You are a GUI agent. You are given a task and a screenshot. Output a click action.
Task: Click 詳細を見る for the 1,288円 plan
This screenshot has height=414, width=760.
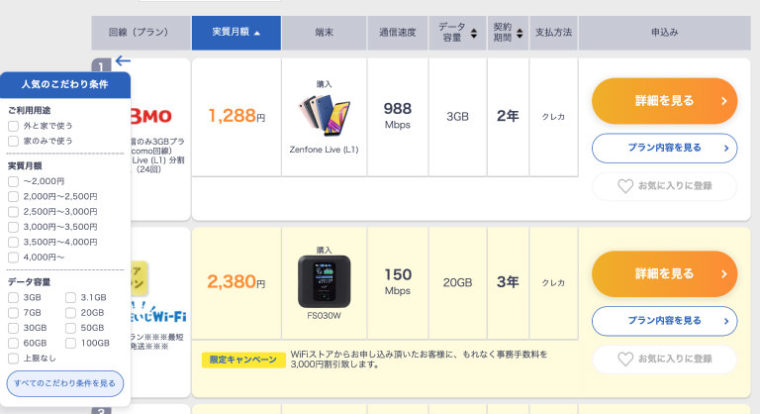(x=665, y=101)
